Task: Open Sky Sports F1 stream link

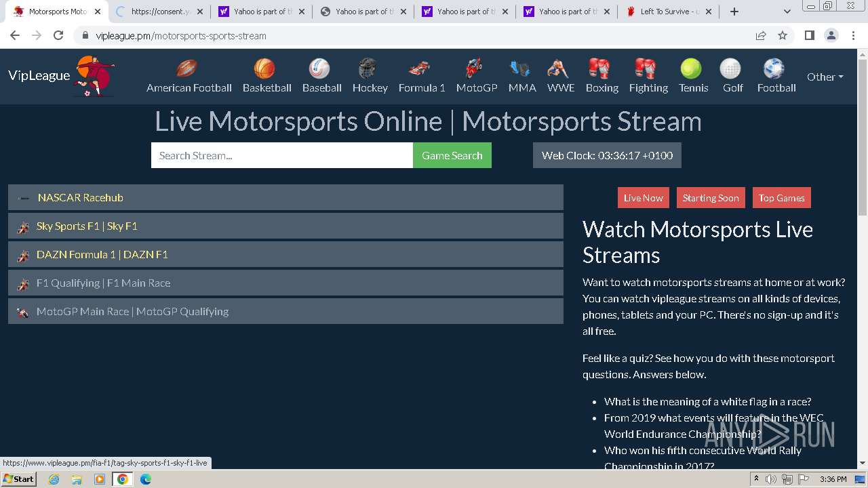Action: (x=285, y=226)
